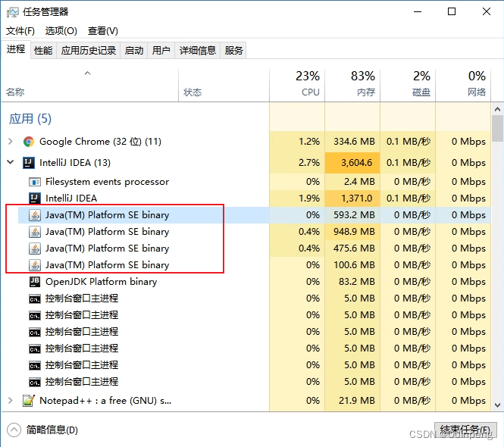Click the Notepad++ app icon
The image size is (504, 447).
[29, 401]
